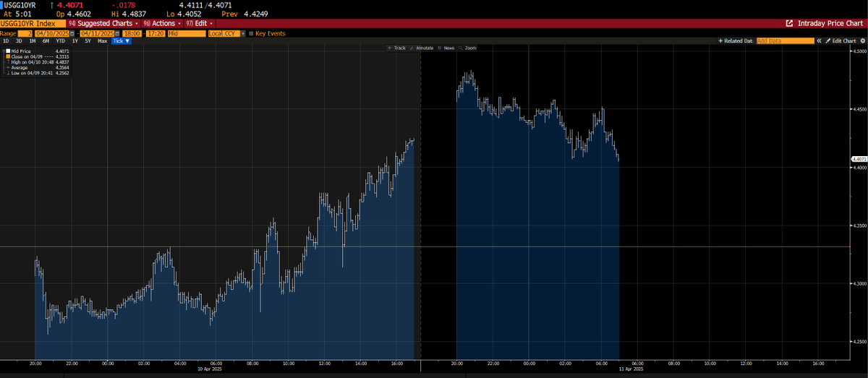868x378 pixels.
Task: Collapse side panel with double chevron icon
Action: [819, 41]
